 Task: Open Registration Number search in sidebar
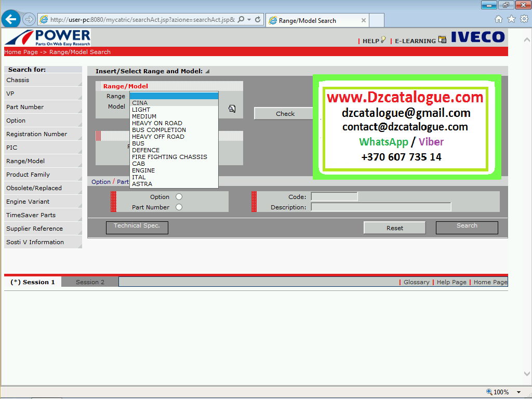pyautogui.click(x=43, y=134)
